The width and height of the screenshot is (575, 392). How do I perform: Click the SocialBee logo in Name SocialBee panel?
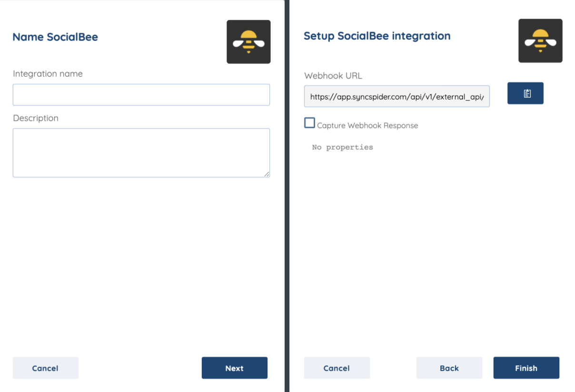tap(248, 42)
